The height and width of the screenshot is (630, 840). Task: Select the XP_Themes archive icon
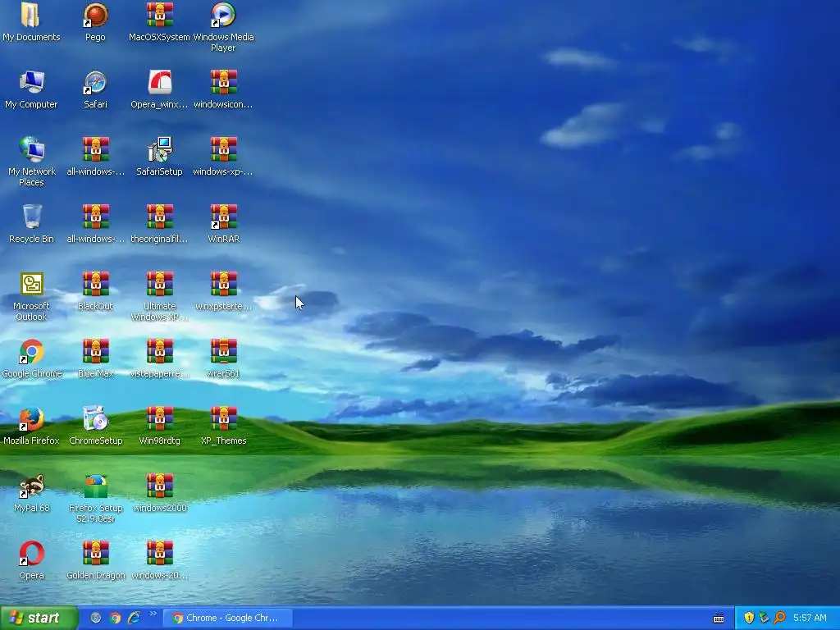(x=223, y=418)
